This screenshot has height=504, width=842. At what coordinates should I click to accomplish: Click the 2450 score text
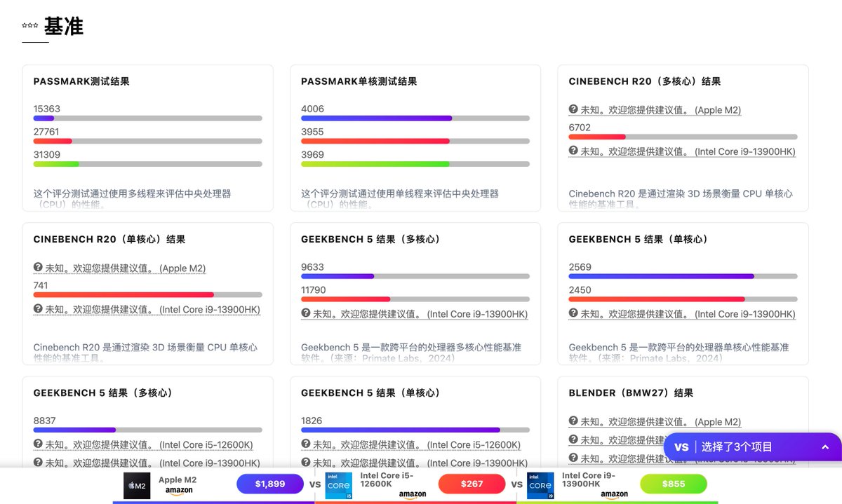[x=580, y=290]
